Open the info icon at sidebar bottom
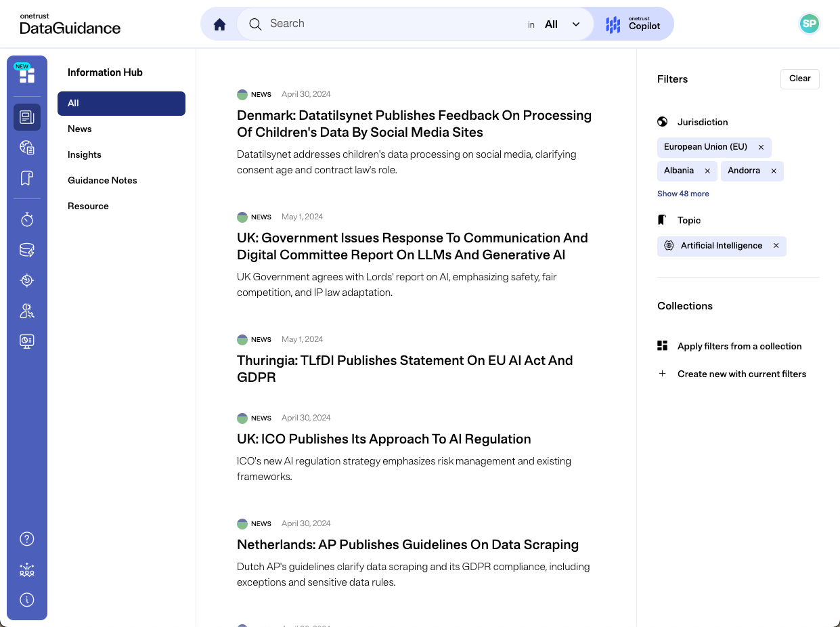840x627 pixels. point(27,600)
